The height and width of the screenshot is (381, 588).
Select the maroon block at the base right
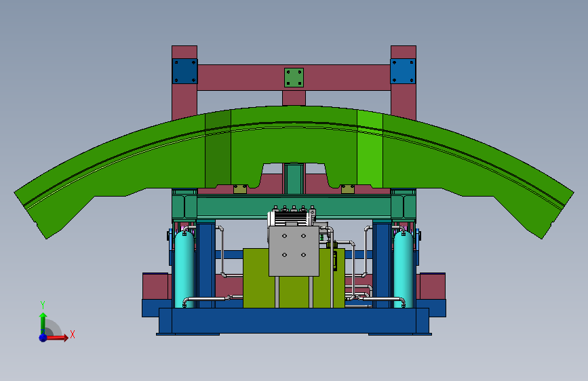[433, 286]
